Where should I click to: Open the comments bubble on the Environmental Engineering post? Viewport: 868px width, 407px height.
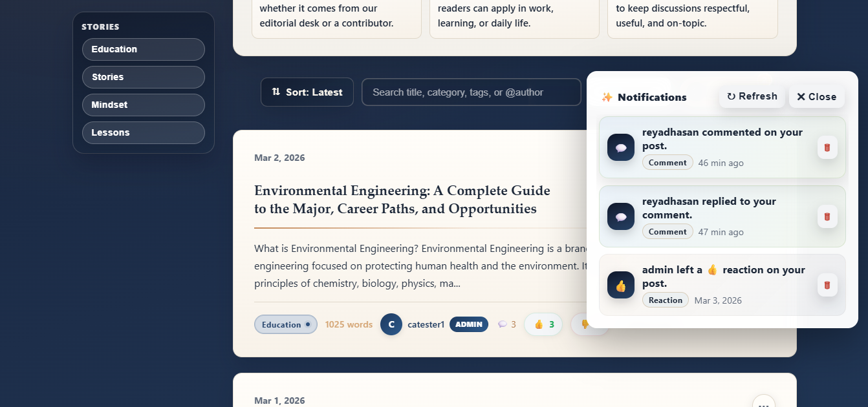[506, 324]
